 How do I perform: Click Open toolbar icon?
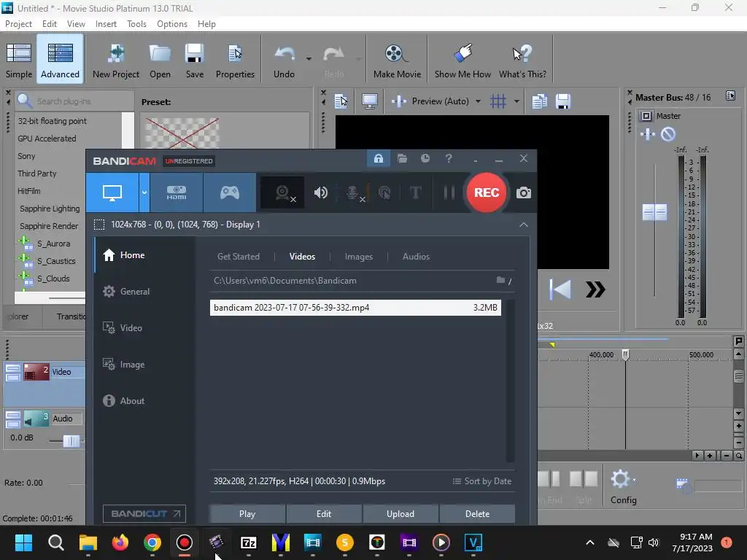(x=160, y=60)
